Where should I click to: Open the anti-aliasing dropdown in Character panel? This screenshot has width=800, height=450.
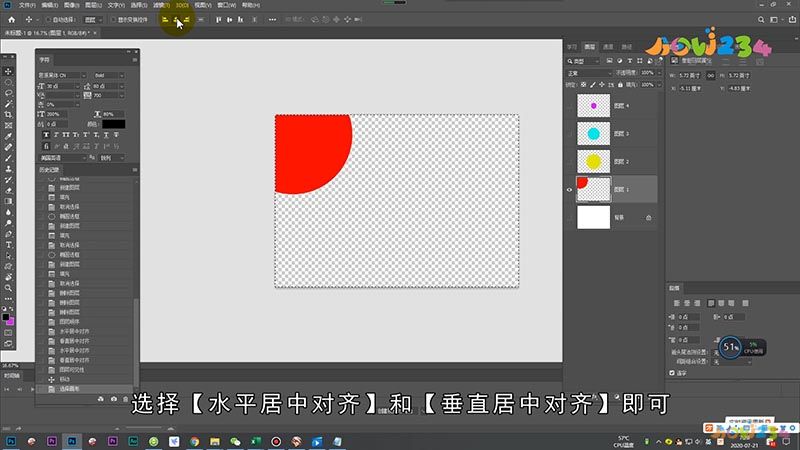coord(112,158)
